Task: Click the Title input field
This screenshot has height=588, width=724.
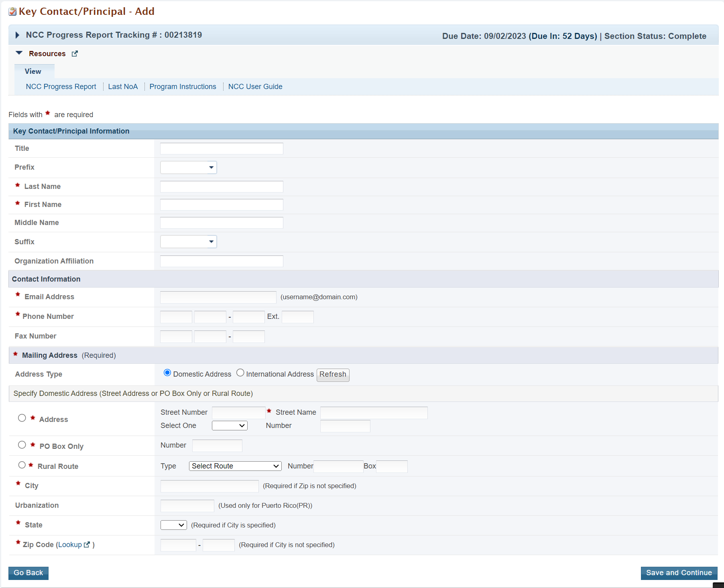Action: [222, 149]
